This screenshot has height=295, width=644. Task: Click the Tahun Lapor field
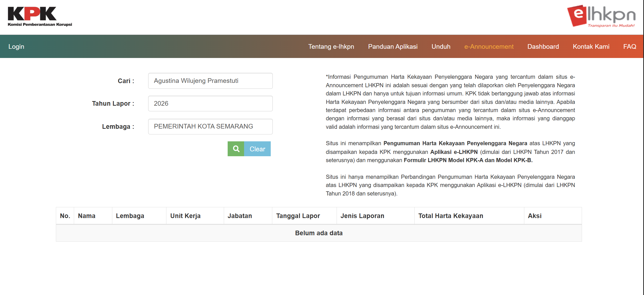210,104
